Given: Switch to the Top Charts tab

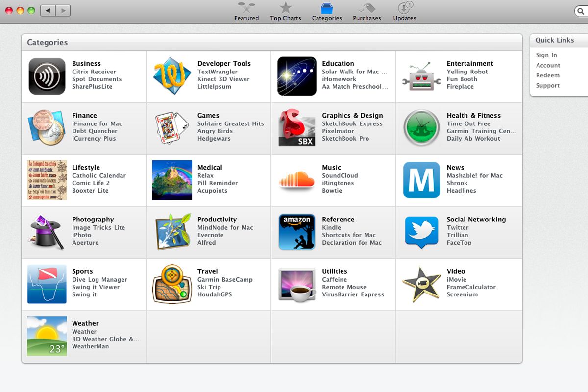Looking at the screenshot, I should [x=286, y=12].
